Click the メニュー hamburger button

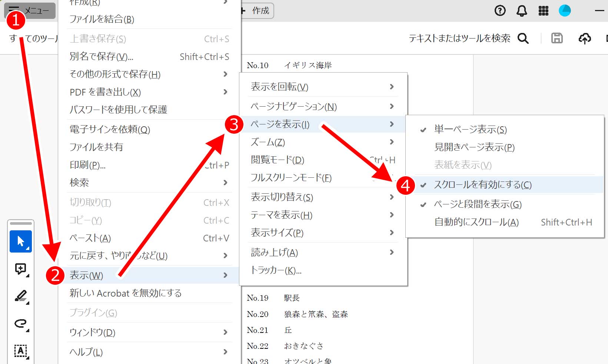click(30, 10)
